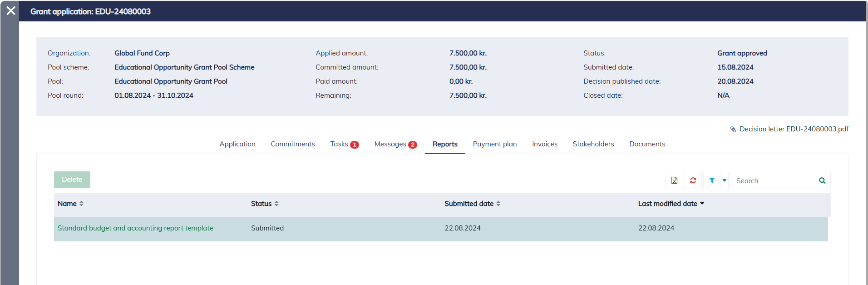Close the grant application dialog
This screenshot has width=868, height=285.
pos(11,11)
